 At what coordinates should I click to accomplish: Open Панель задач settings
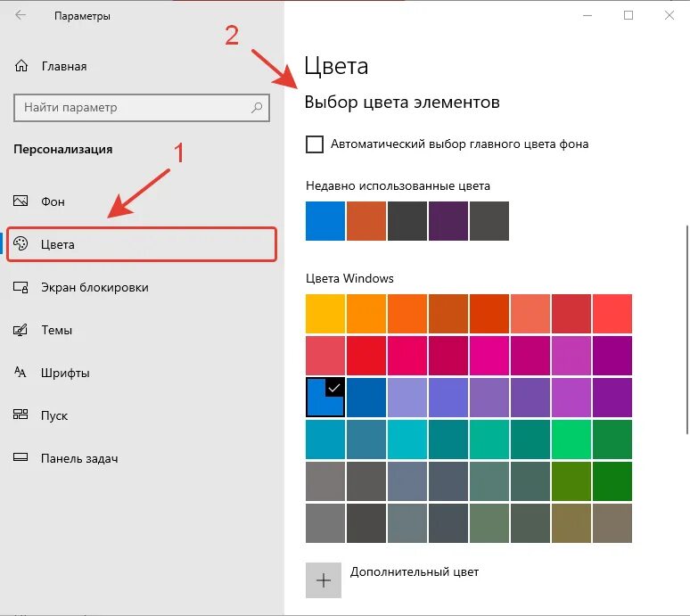click(x=79, y=458)
